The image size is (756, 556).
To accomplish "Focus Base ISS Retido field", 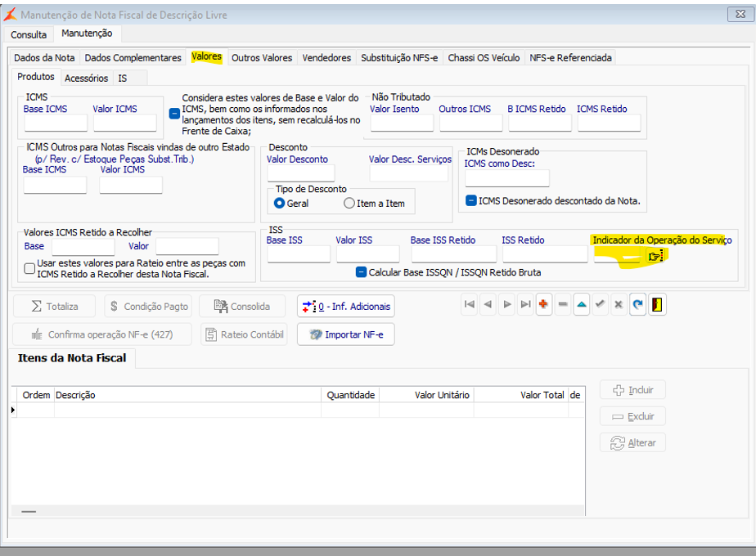I will 454,254.
